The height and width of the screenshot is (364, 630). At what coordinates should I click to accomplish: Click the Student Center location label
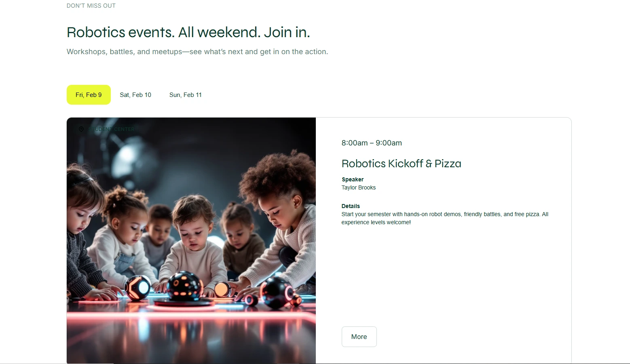tap(112, 129)
